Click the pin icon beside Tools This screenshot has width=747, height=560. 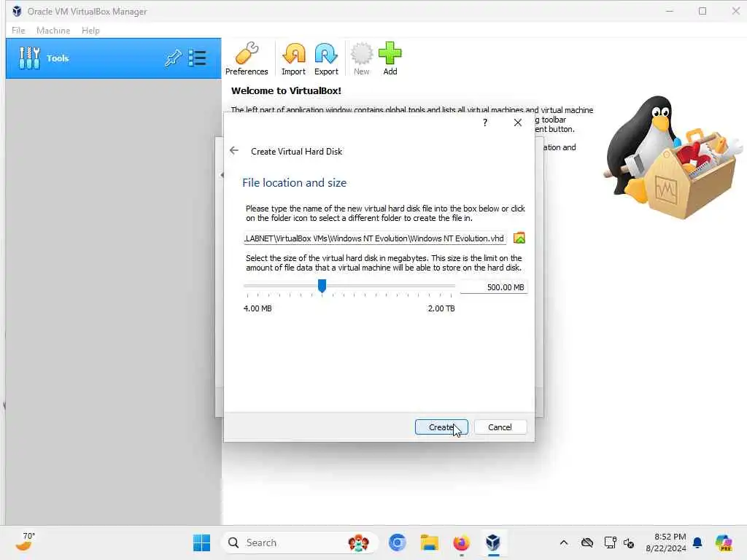[173, 58]
